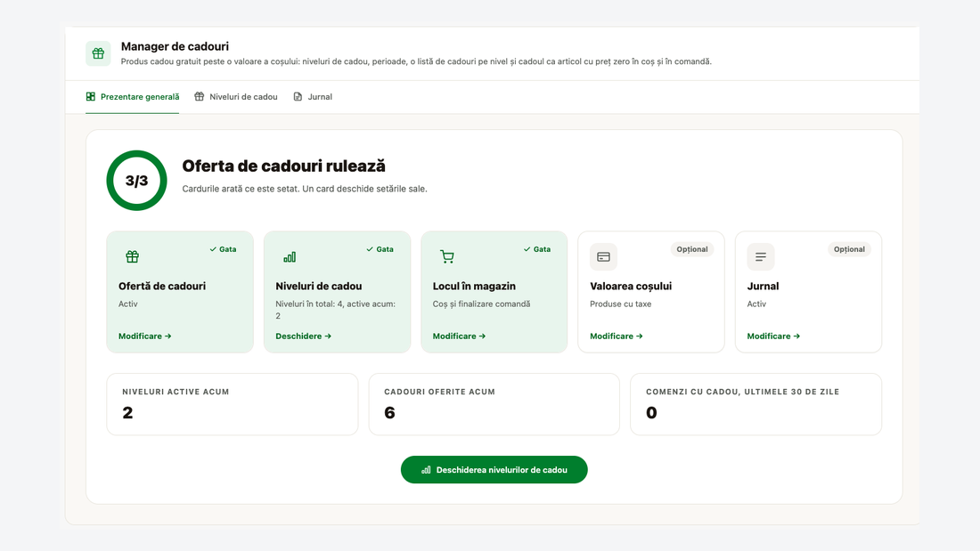Click the Comenzi cu cadou stat card
Viewport: 980px width, 551px height.
pos(756,404)
